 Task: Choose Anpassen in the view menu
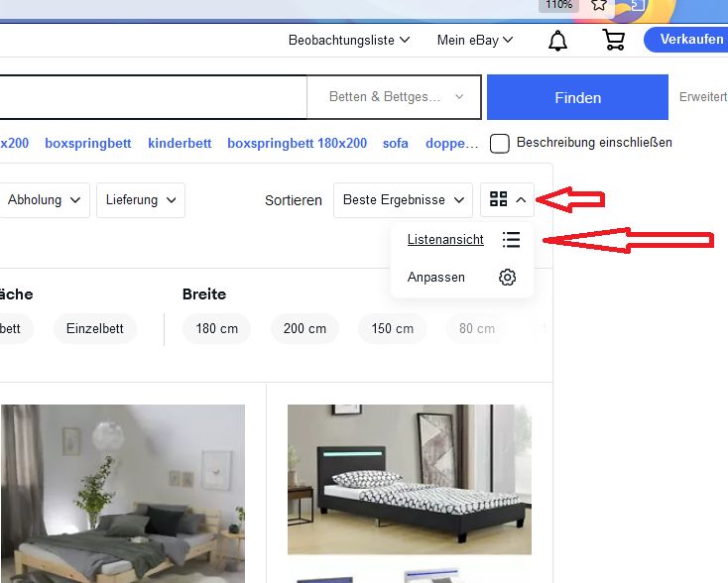tap(436, 278)
